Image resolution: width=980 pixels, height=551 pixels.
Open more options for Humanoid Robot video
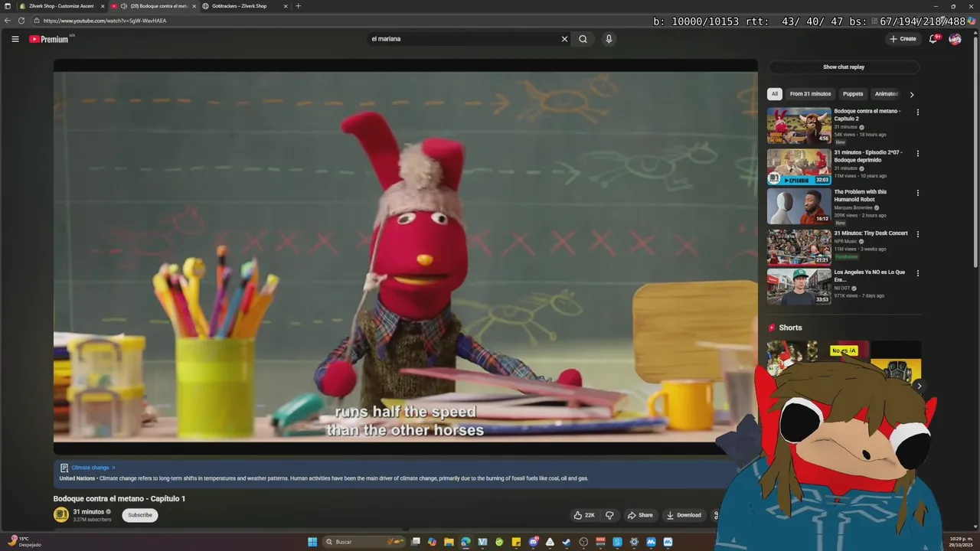(917, 193)
